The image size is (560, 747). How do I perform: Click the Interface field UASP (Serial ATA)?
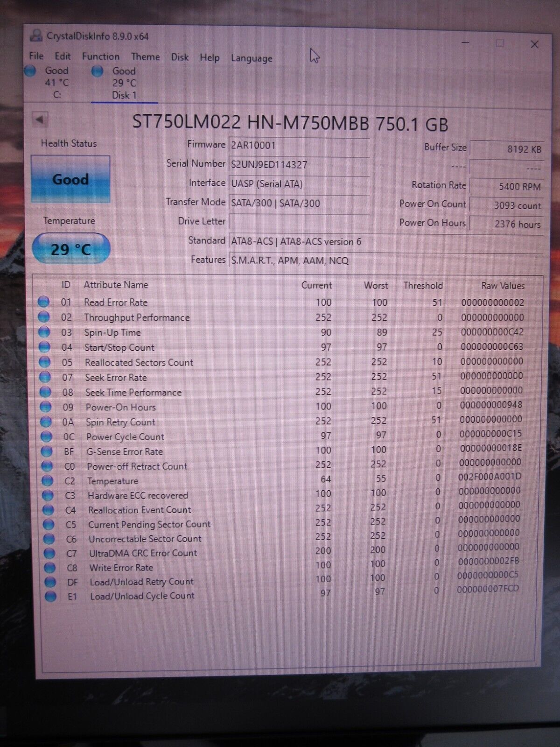(x=299, y=184)
